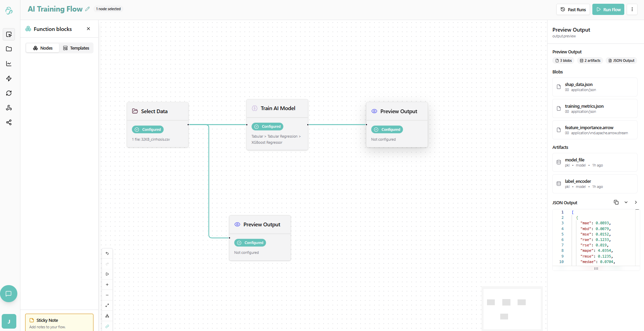Screen dimensions: 644x331
Task: Copy the JSON Output to clipboard
Action: point(616,202)
